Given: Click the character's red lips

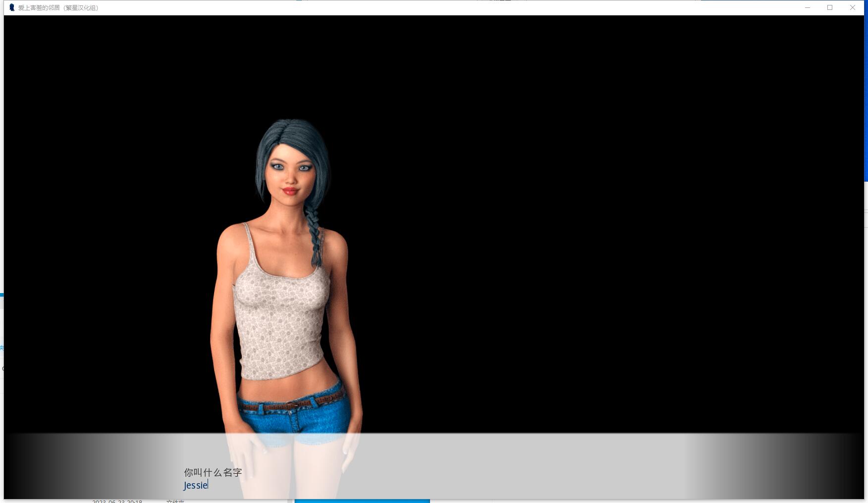Looking at the screenshot, I should (290, 191).
